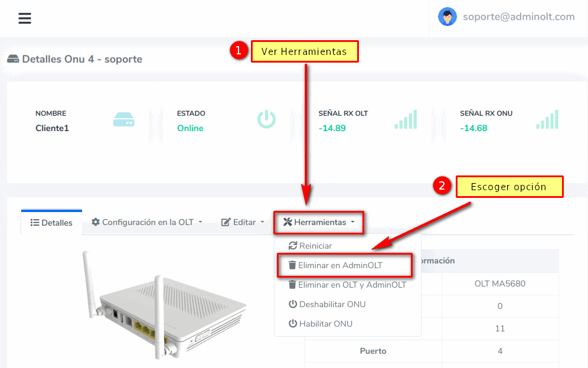
Task: Expand the Configuración en la OLT dropdown
Action: (146, 222)
